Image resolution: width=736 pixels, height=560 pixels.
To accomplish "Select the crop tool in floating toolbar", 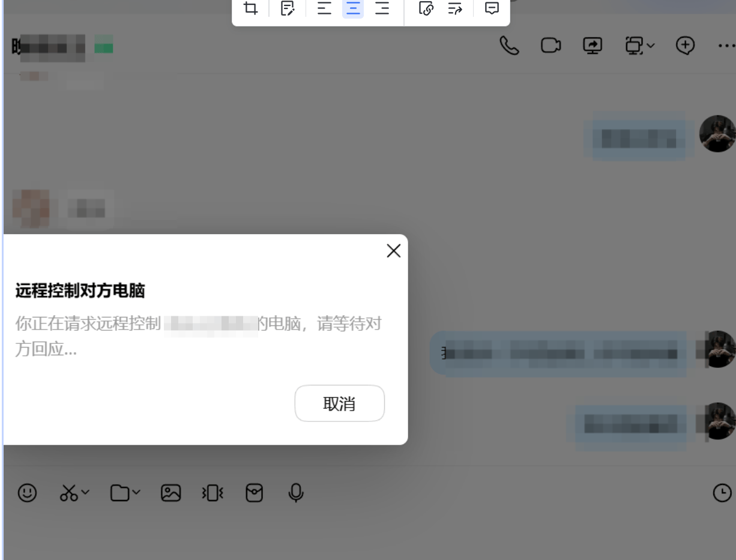I will tap(250, 8).
